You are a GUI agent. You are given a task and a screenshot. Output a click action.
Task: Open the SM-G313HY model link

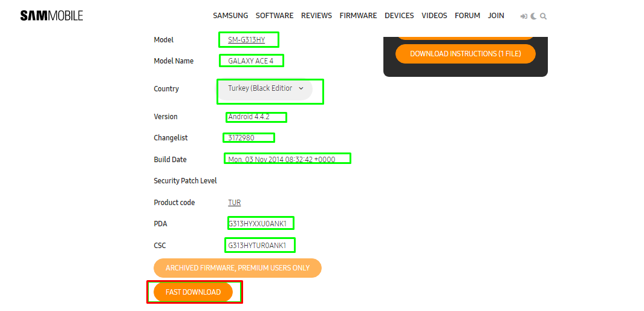[247, 40]
